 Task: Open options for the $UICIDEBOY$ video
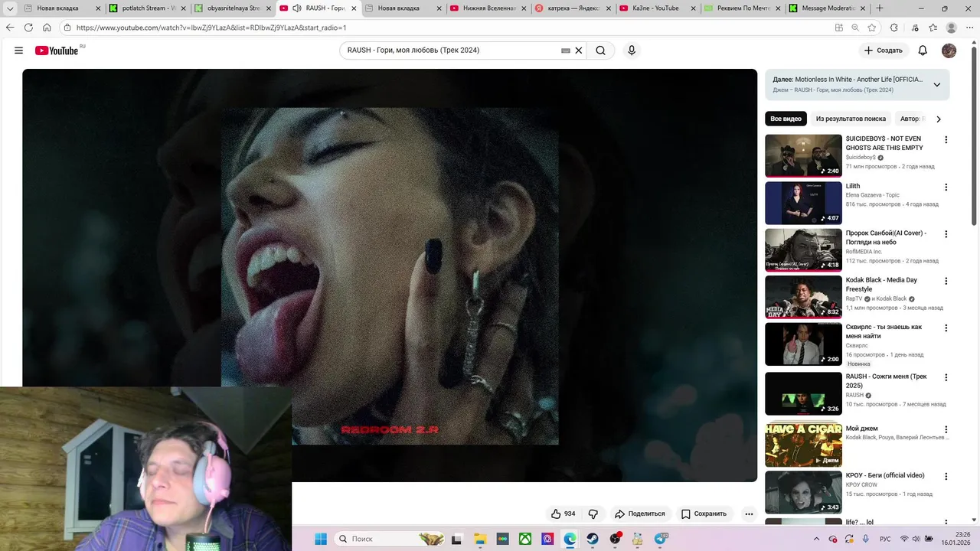click(946, 140)
